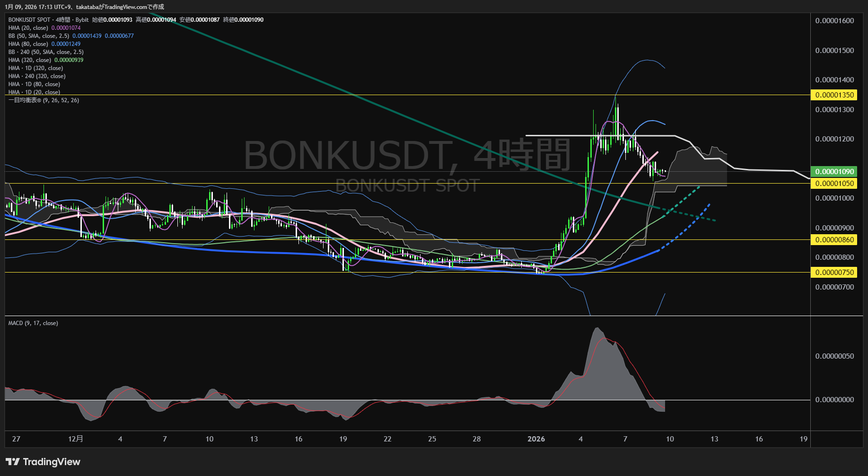Image resolution: width=868 pixels, height=476 pixels.
Task: Click the high price 高値0.00001094 value
Action: pos(156,20)
